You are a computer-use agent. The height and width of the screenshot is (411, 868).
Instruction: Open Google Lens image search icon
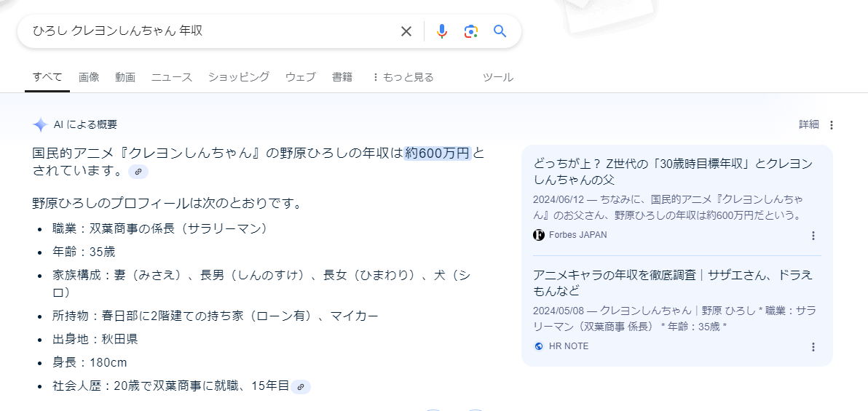(x=470, y=31)
